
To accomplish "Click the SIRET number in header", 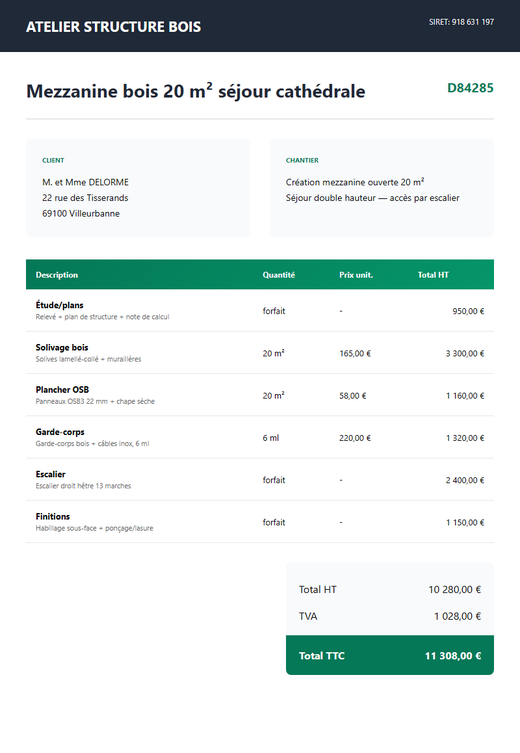I will coord(461,22).
